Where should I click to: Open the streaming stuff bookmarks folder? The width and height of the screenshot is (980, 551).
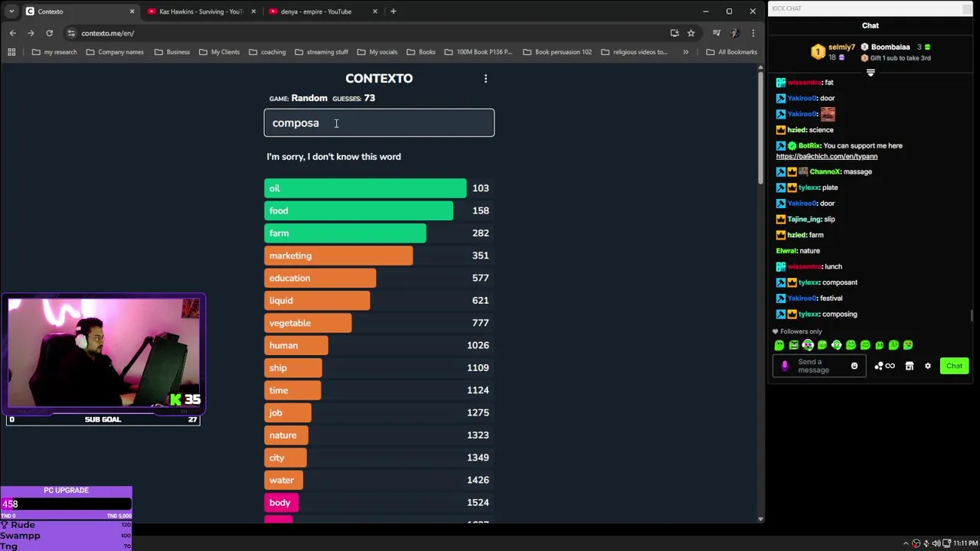click(321, 52)
